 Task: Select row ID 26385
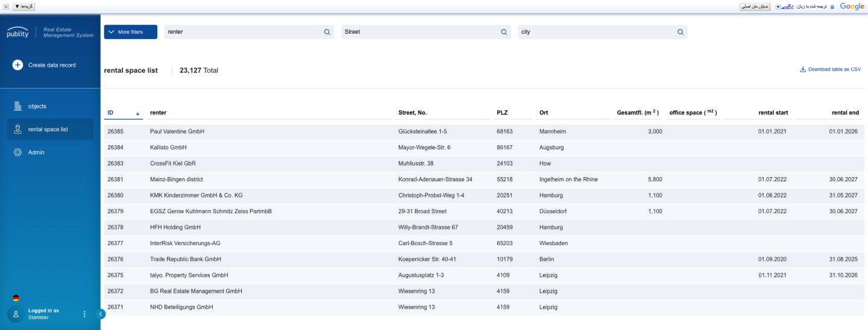click(x=116, y=131)
